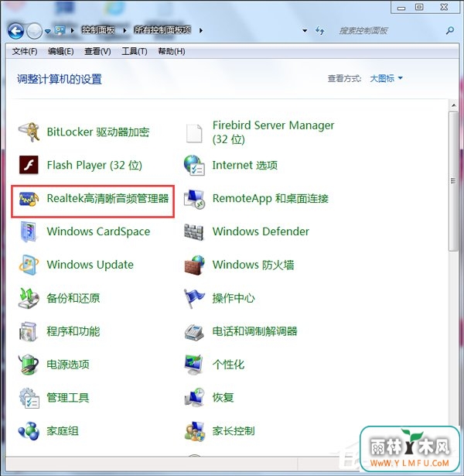
Task: Click the 备份和还原 icon
Action: coord(29,298)
